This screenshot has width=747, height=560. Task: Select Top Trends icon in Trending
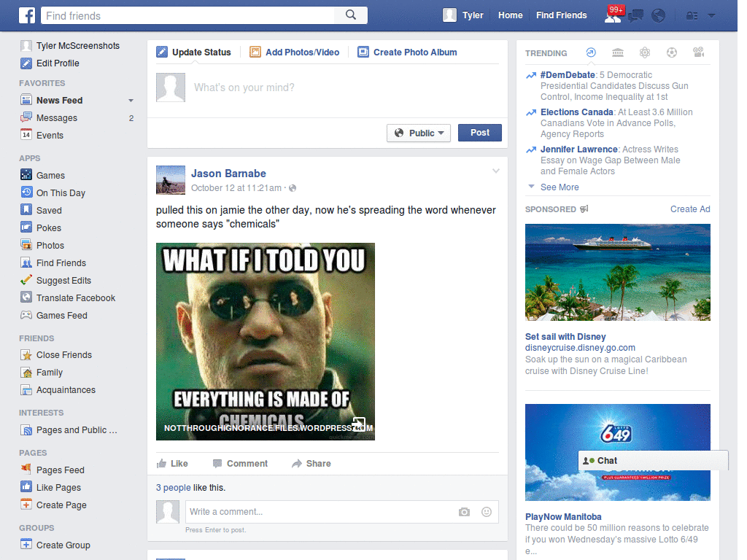point(591,52)
